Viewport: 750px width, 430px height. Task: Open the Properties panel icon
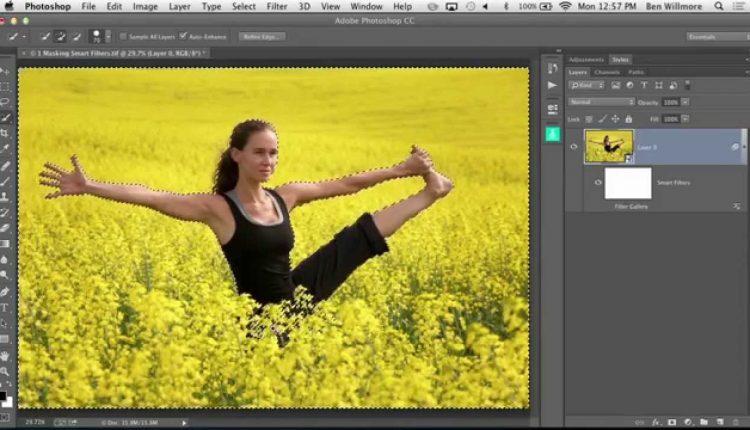(552, 109)
